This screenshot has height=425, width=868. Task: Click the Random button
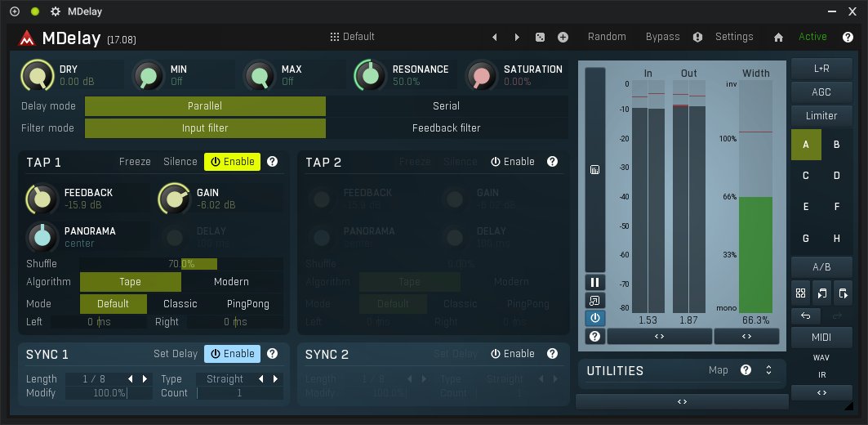[x=607, y=37]
